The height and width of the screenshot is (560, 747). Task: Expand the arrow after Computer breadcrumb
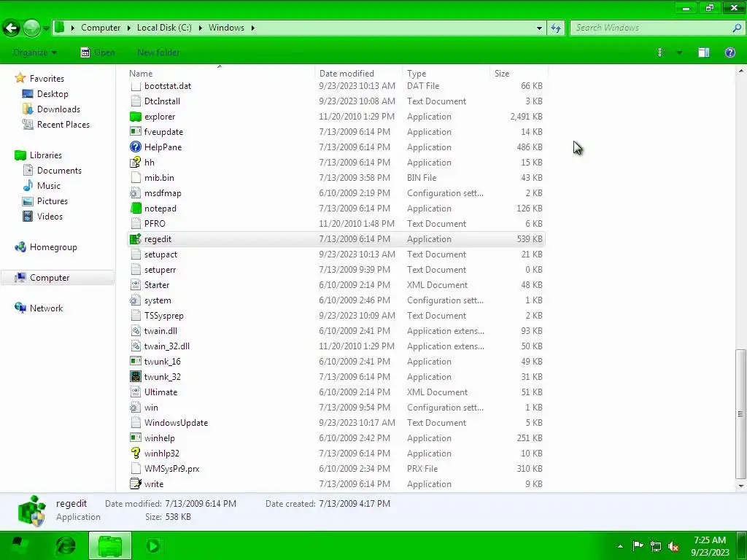pos(129,28)
